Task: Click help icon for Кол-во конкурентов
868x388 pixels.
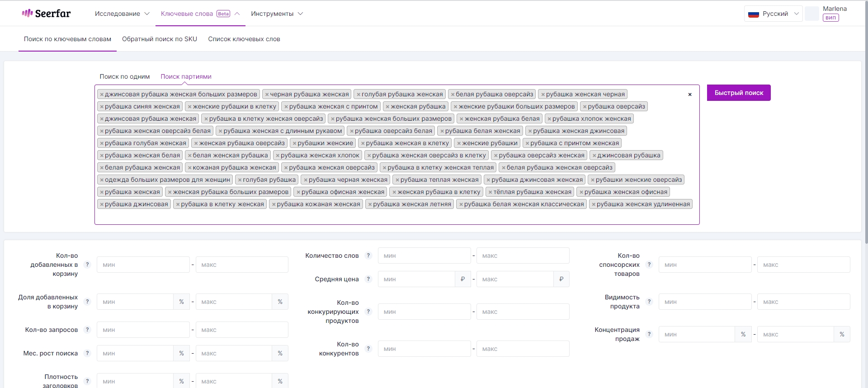Action: tap(368, 349)
